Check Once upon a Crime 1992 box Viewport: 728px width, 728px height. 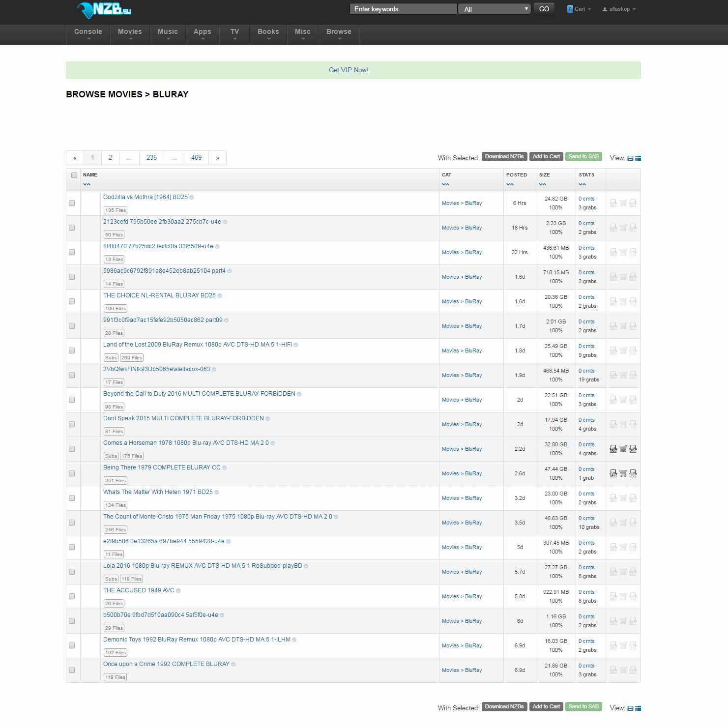pyautogui.click(x=72, y=670)
